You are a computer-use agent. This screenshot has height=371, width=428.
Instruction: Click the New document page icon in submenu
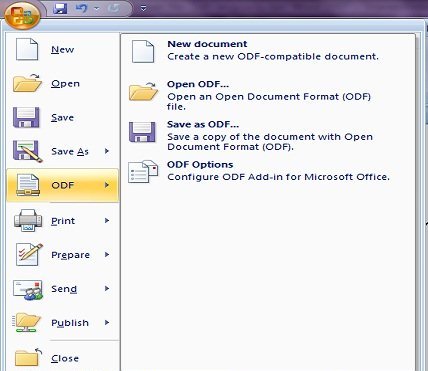[143, 51]
